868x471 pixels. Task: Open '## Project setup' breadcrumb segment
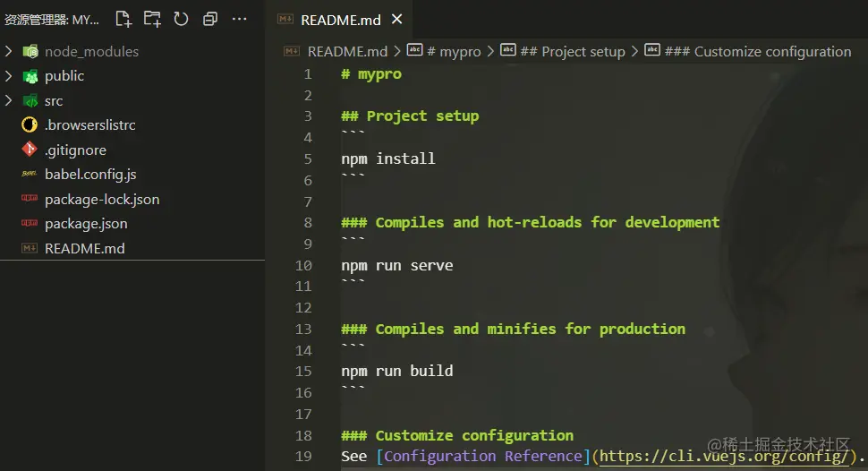(573, 52)
